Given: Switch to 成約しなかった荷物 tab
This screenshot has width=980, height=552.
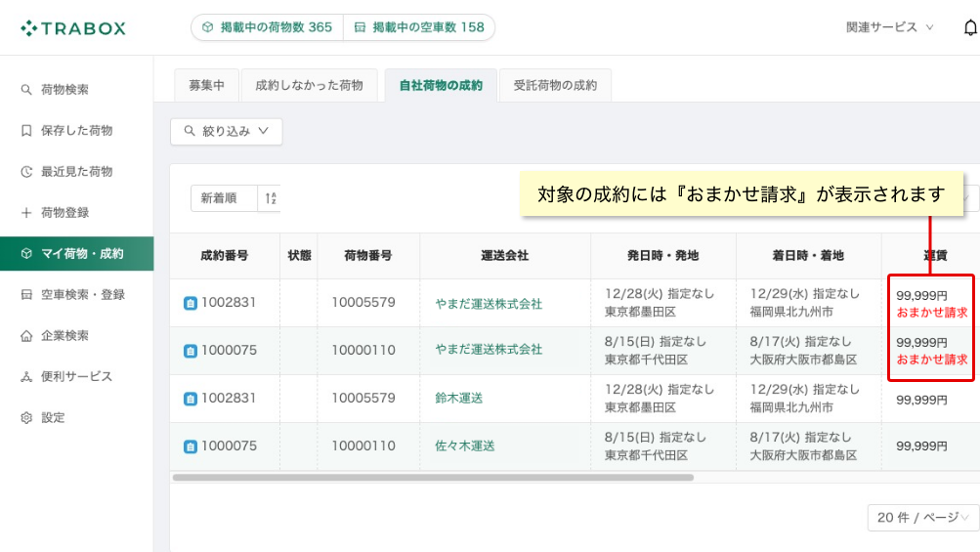Looking at the screenshot, I should 309,86.
